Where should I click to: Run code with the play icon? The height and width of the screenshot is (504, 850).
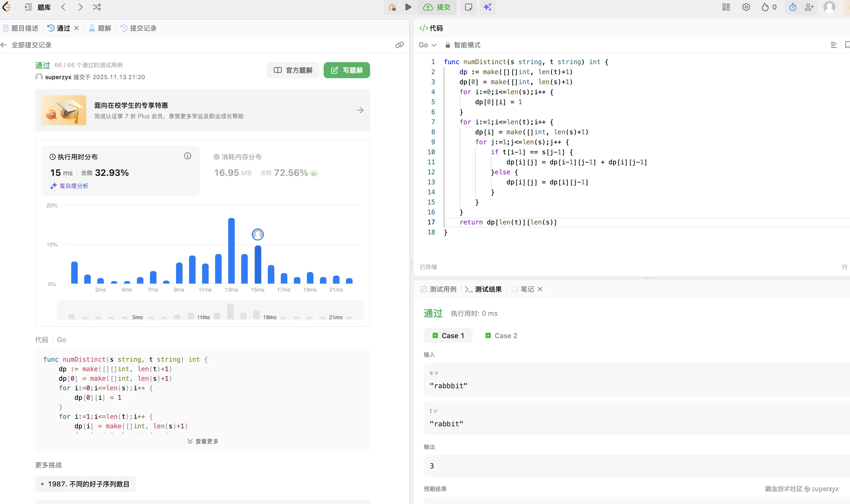(408, 7)
